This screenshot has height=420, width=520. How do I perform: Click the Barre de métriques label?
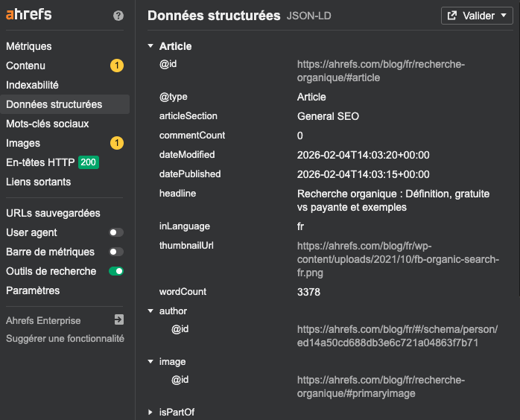[50, 252]
